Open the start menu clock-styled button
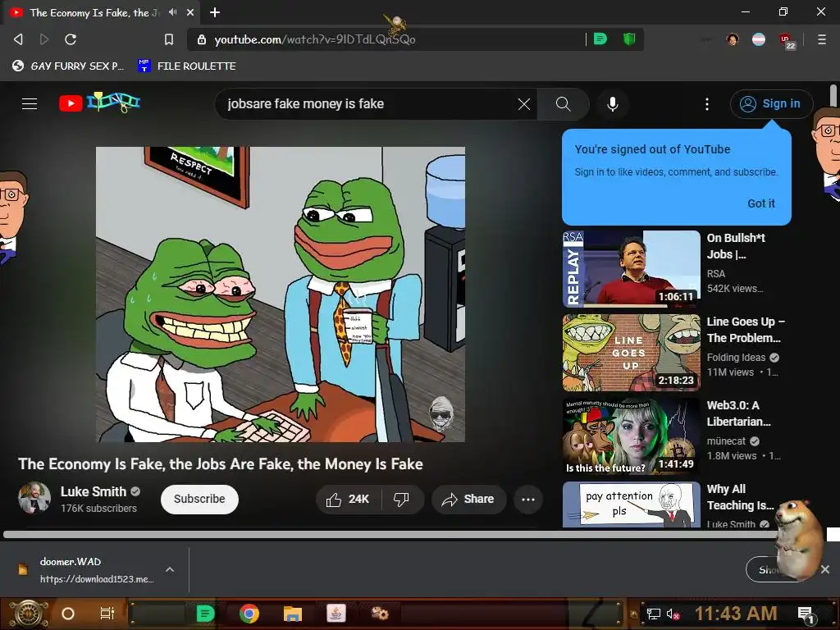Screen dimensions: 840x630 click(x=28, y=614)
